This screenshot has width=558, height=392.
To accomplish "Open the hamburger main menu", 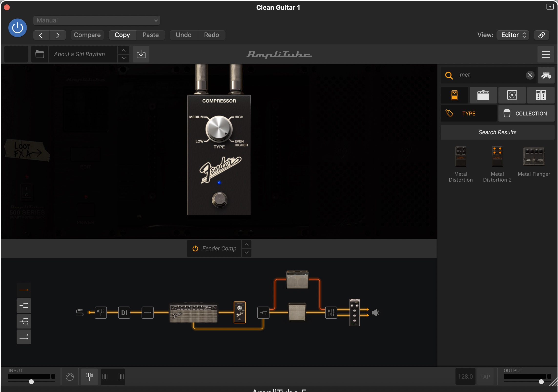I will (546, 54).
